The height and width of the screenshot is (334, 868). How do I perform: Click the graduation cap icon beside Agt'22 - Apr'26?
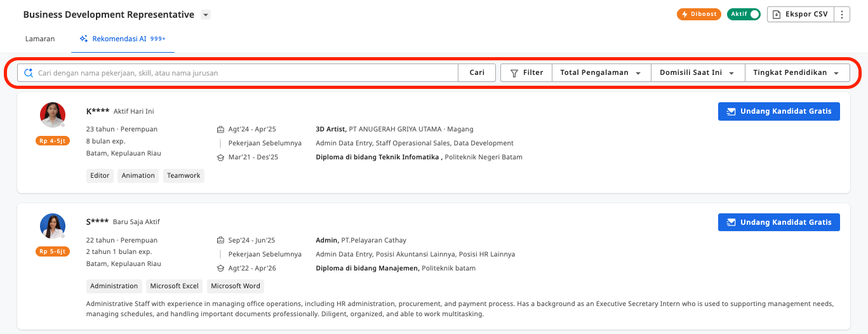click(220, 268)
